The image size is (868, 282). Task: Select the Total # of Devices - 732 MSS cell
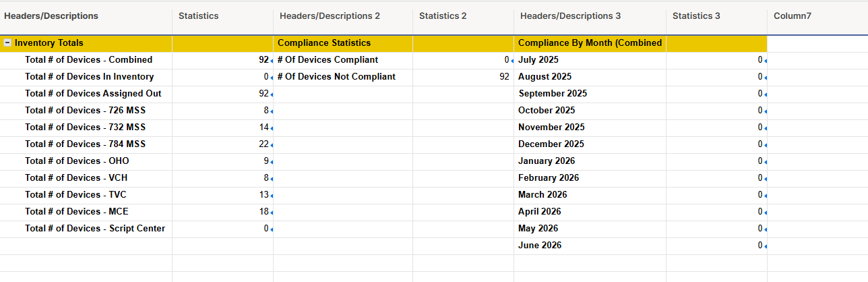(86, 128)
